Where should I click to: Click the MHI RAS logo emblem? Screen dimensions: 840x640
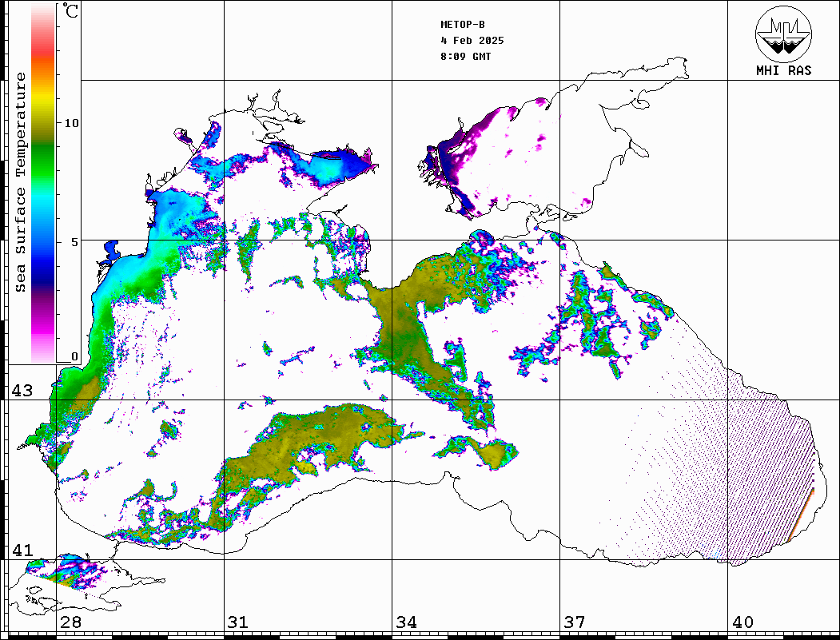point(784,34)
